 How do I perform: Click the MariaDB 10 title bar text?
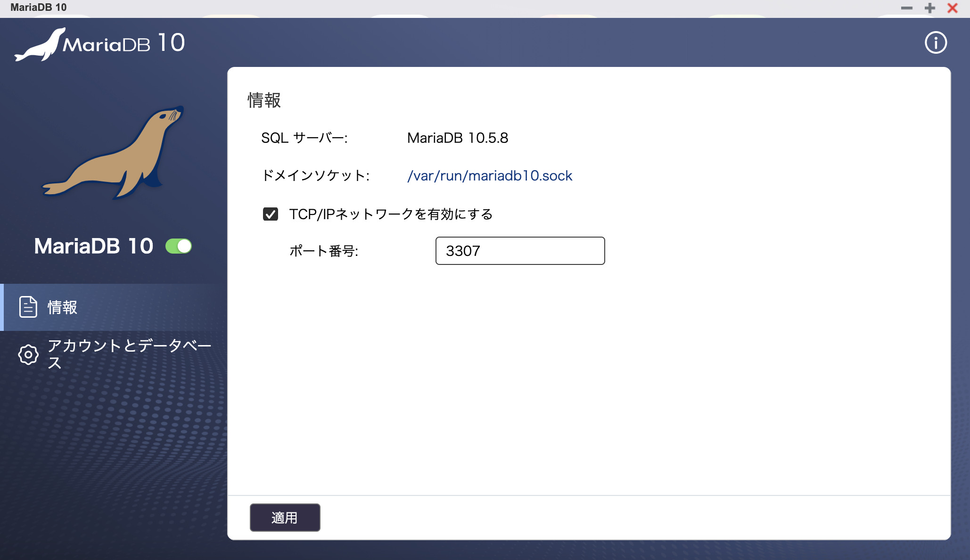(x=39, y=8)
